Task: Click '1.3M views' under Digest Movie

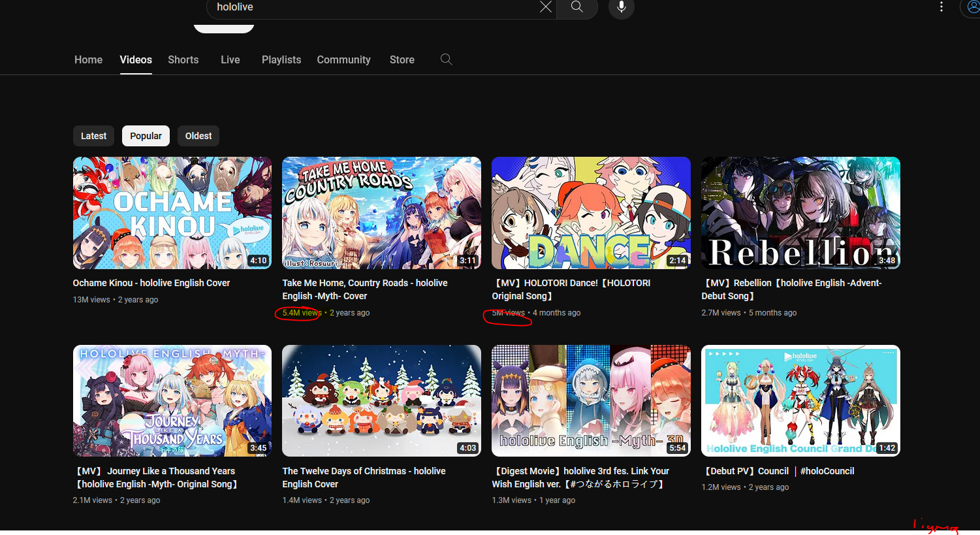Action: coord(511,500)
